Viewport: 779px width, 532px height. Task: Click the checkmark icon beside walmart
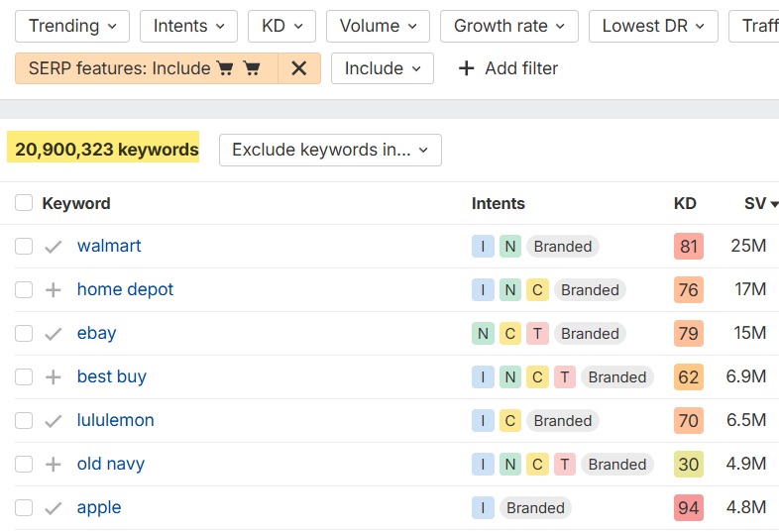click(54, 247)
